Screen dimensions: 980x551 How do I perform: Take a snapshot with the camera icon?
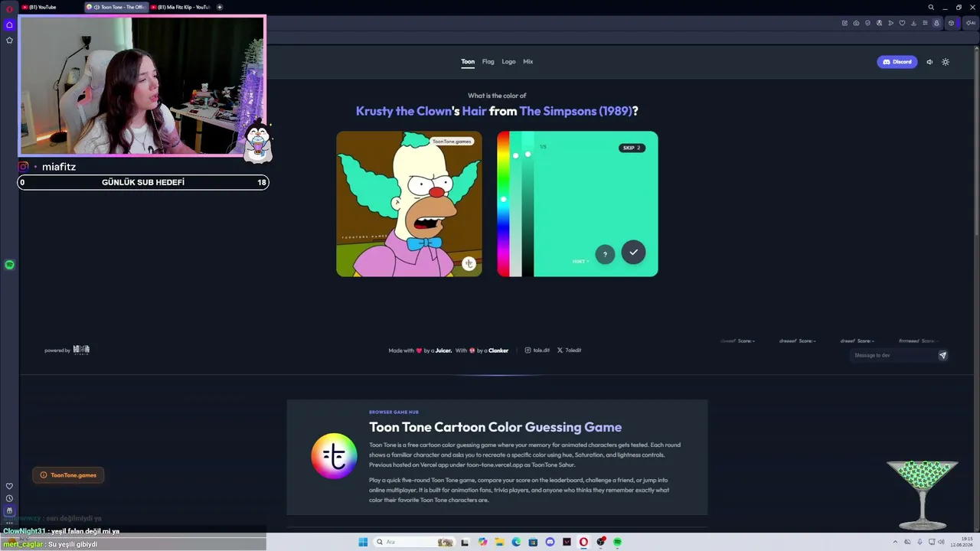pos(856,23)
